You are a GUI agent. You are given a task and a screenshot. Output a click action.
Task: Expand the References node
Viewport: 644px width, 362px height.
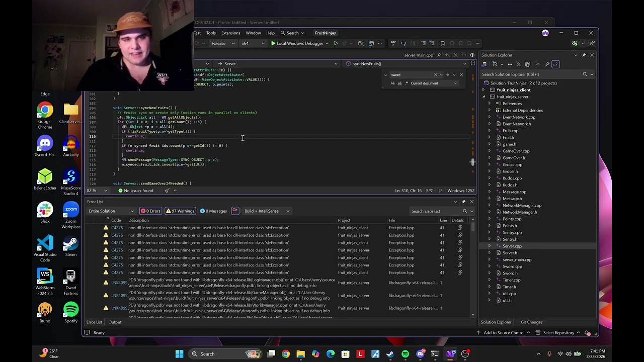pos(490,104)
